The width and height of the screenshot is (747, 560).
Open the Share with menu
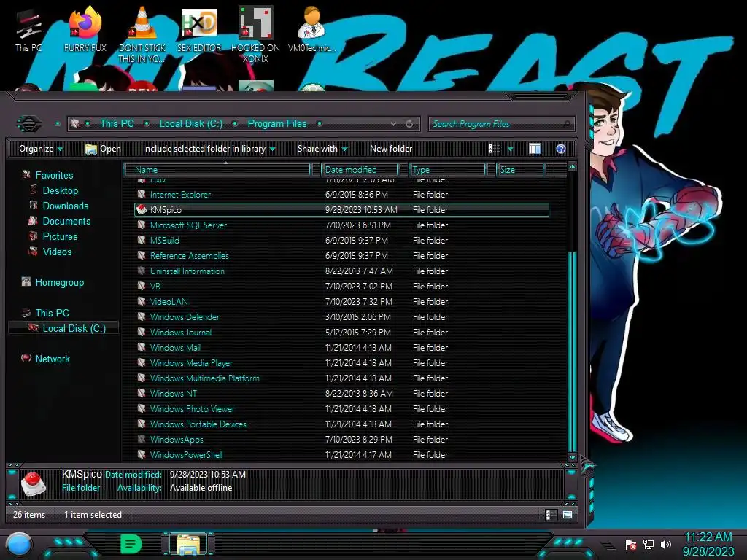coord(322,149)
